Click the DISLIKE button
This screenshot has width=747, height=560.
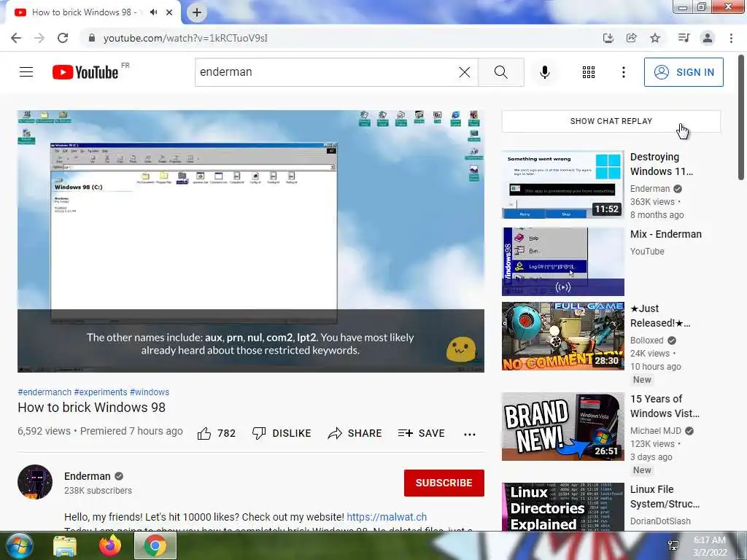pyautogui.click(x=282, y=433)
